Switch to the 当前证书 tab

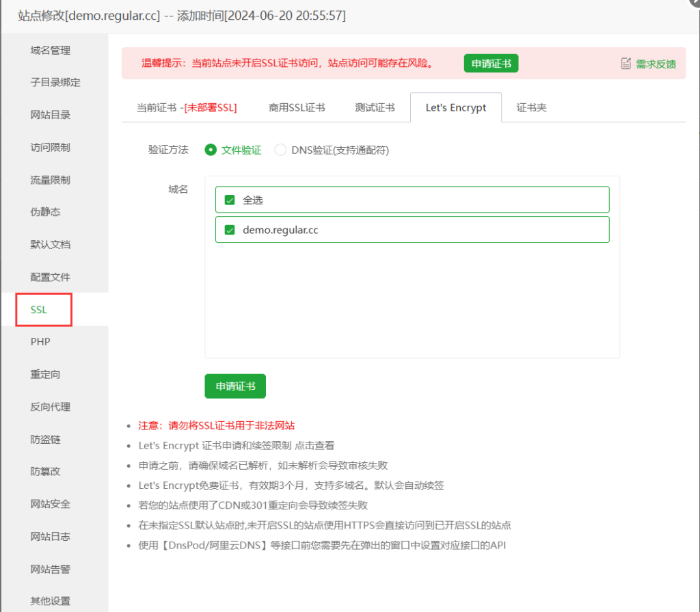(x=187, y=108)
